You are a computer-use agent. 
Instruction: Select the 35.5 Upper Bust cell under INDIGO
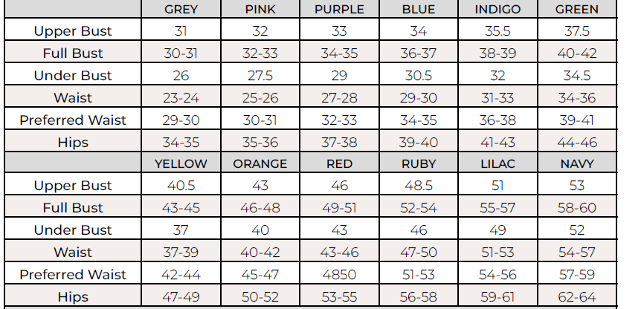[x=498, y=31]
